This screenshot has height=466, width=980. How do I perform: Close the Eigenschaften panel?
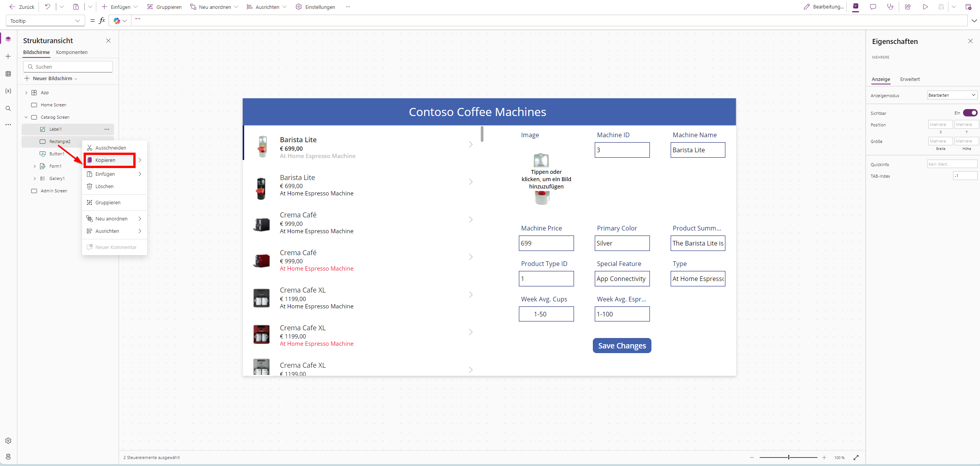tap(970, 41)
